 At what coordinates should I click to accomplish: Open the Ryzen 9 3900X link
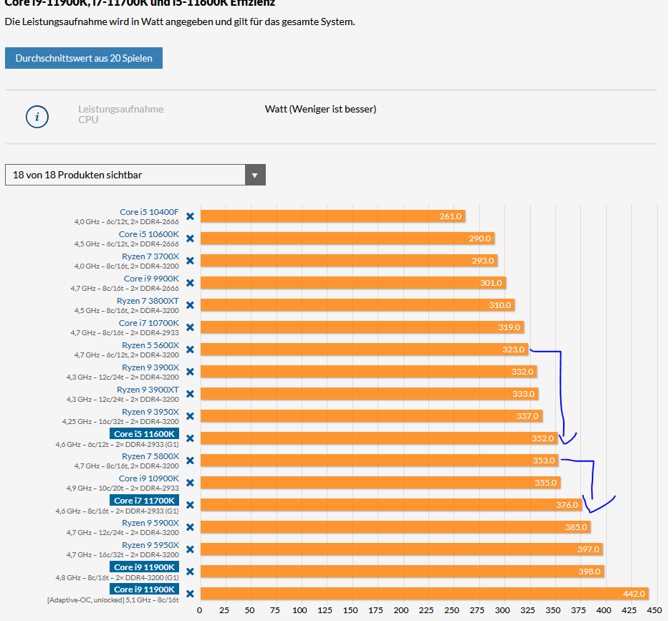[x=150, y=367]
